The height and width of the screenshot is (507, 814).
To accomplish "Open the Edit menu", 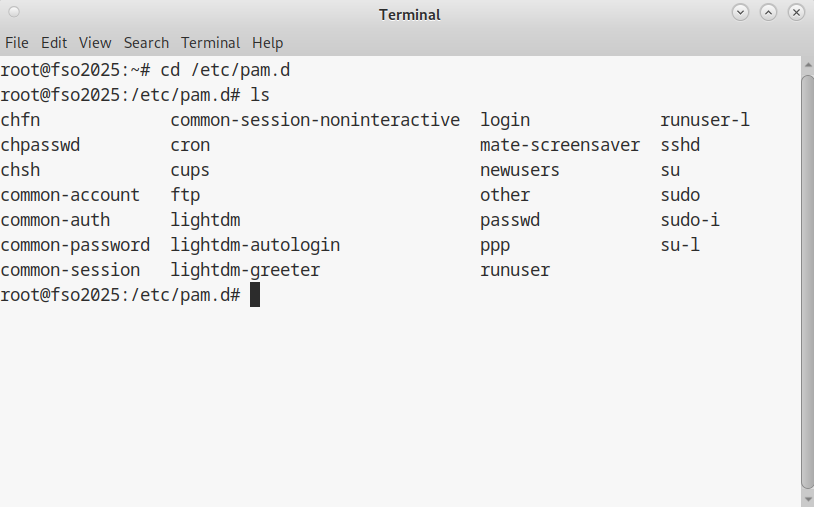I will tap(54, 43).
